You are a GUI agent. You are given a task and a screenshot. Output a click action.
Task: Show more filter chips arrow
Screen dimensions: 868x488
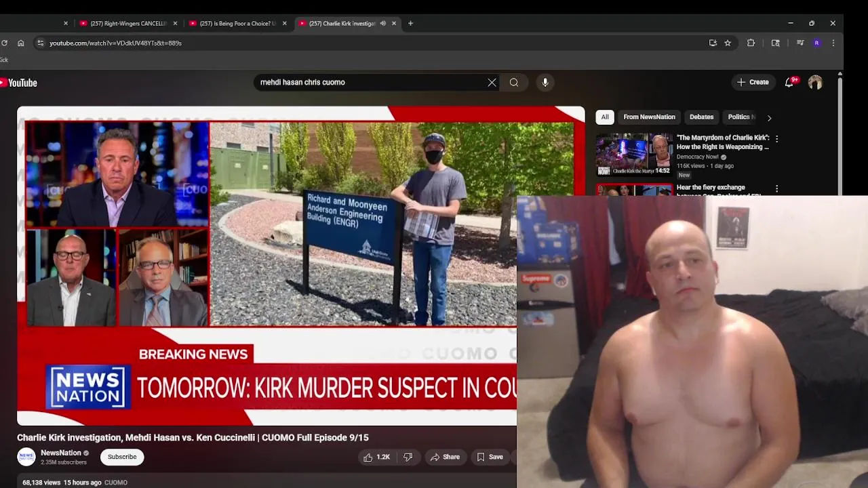[769, 117]
